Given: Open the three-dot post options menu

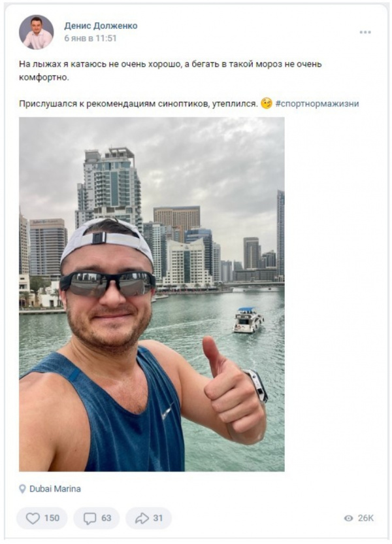Looking at the screenshot, I should 365,32.
